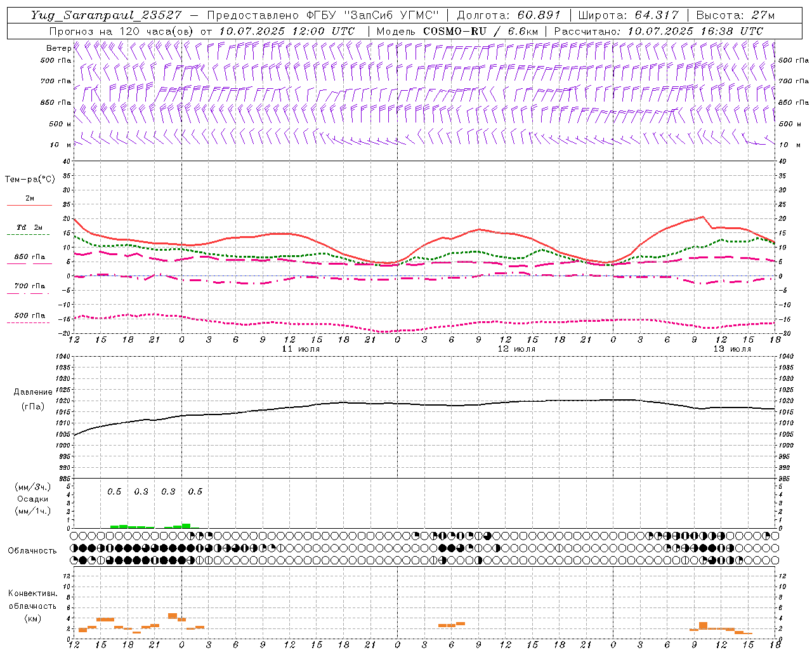
Task: Select the (км) unit of convective cloudiness
Action: [x=33, y=618]
